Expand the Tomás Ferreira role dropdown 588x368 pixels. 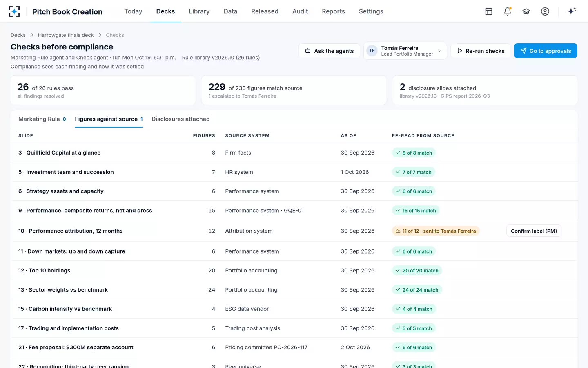coord(405,51)
